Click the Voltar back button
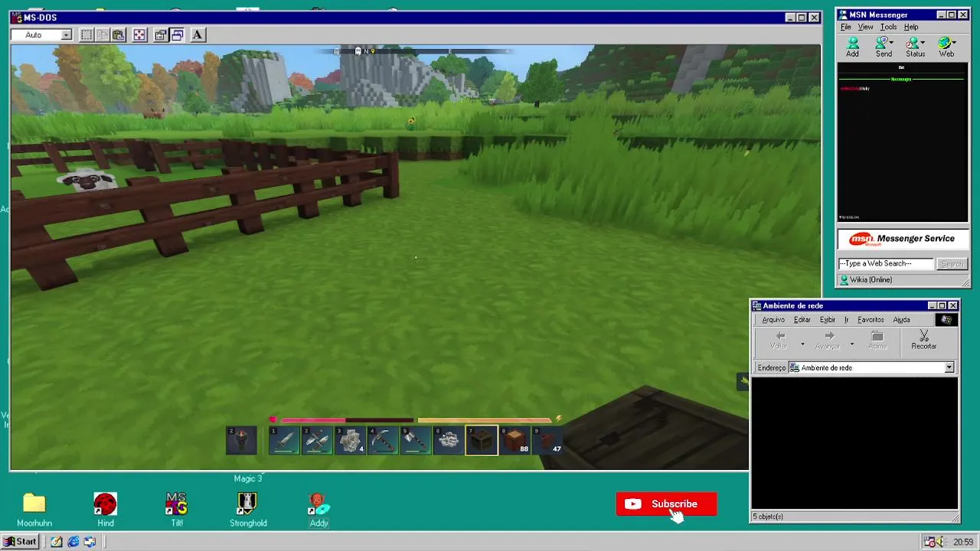The height and width of the screenshot is (551, 980). [x=779, y=341]
